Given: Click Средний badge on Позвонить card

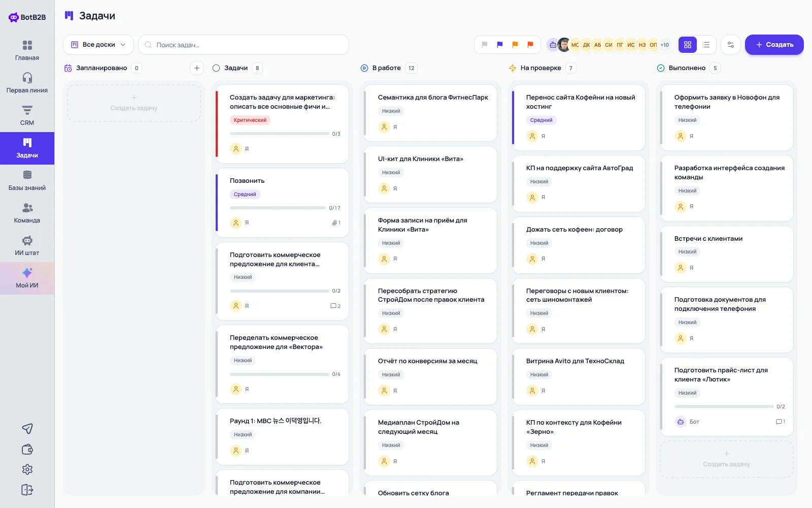Looking at the screenshot, I should (x=245, y=195).
